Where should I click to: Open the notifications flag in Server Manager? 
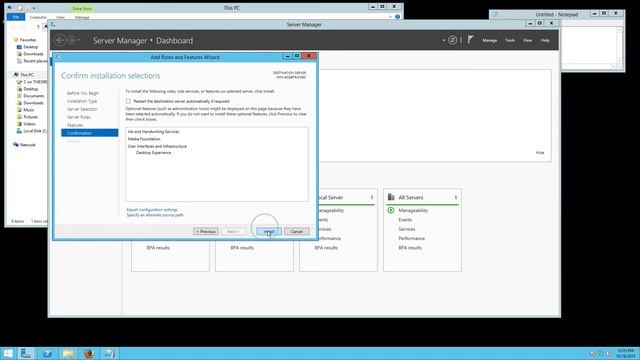[470, 40]
